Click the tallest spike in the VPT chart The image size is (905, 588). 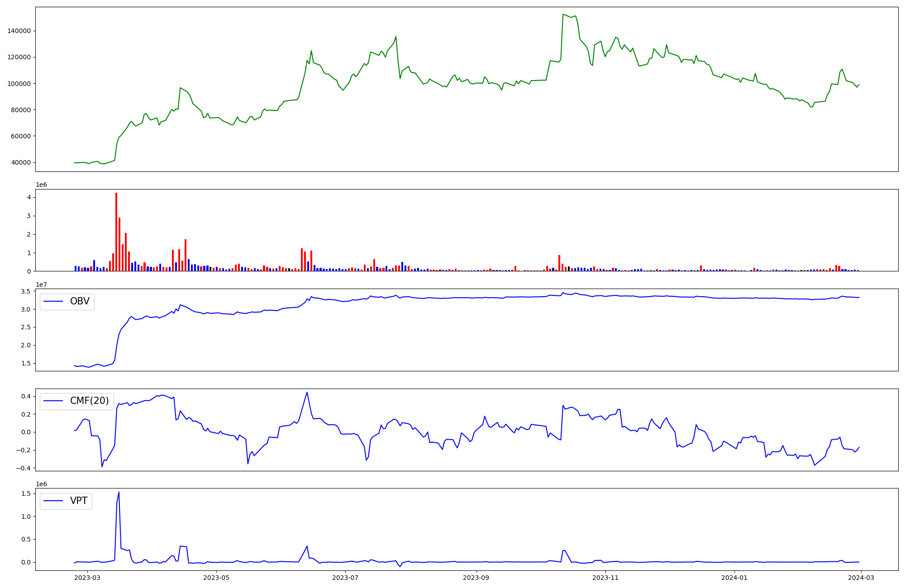[119, 493]
